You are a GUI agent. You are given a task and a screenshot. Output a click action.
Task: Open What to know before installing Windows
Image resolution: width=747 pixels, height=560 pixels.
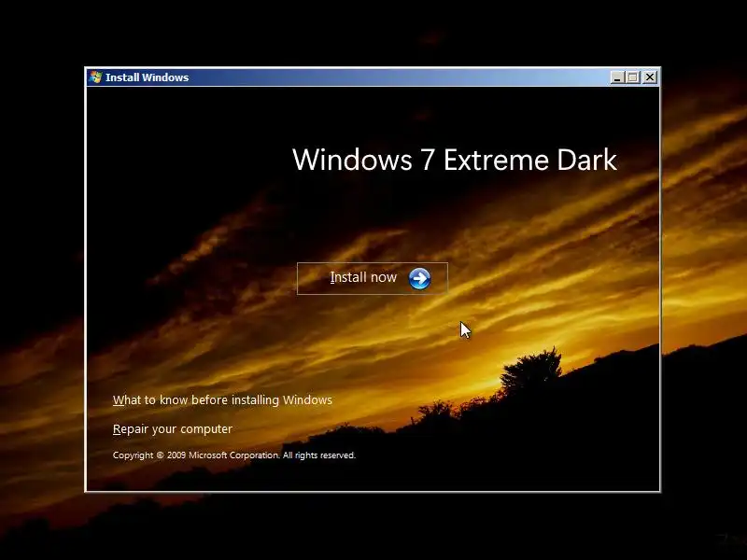coord(222,400)
